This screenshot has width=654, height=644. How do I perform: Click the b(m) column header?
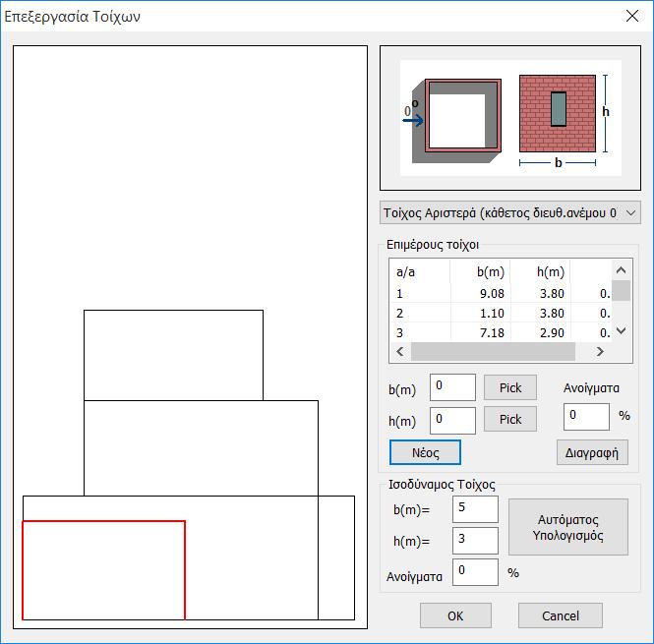click(481, 272)
